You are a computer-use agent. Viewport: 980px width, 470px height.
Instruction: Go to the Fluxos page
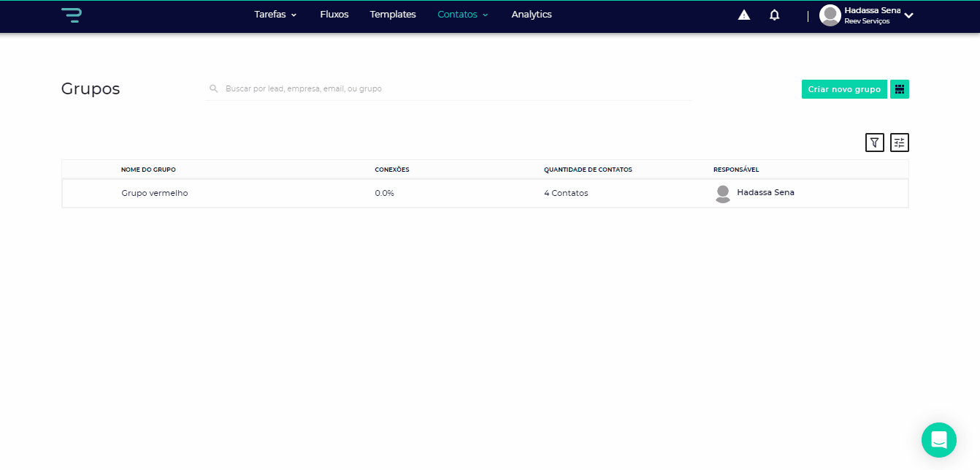334,15
